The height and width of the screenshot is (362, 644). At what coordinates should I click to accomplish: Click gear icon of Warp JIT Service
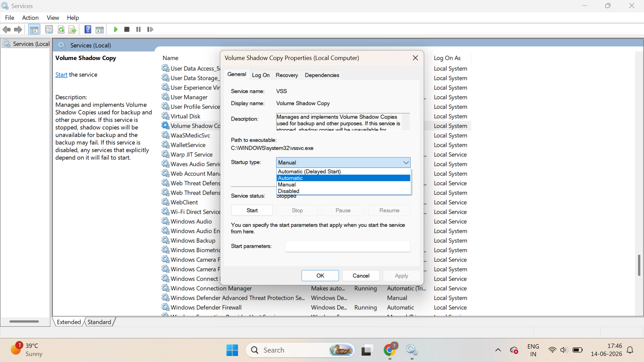pos(165,154)
